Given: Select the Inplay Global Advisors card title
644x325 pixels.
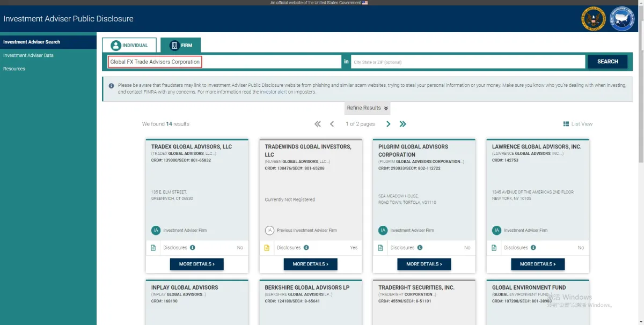Looking at the screenshot, I should pos(185,287).
